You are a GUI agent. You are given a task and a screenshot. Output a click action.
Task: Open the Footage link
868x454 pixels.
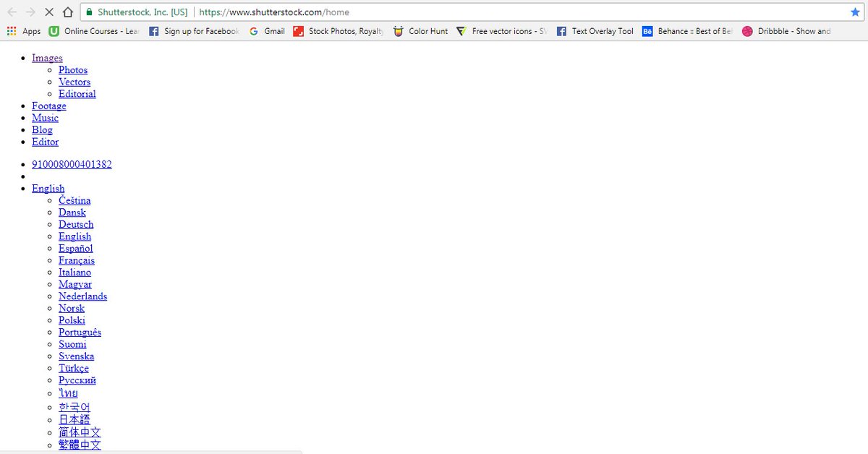coord(49,106)
